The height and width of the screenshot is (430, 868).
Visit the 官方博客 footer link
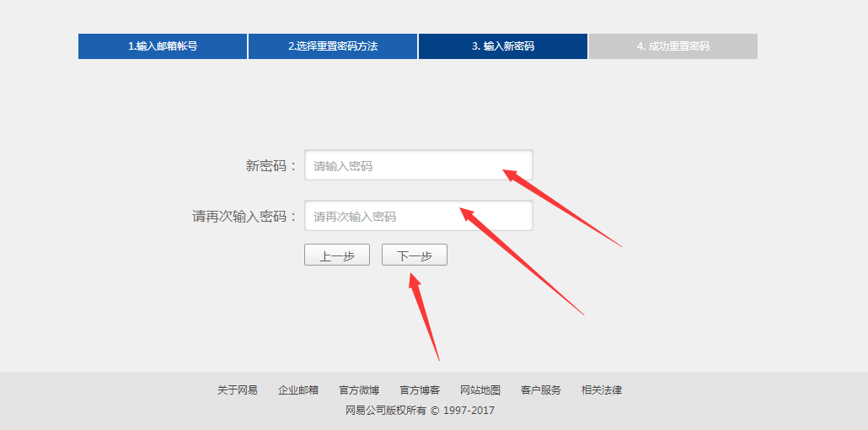pos(420,390)
